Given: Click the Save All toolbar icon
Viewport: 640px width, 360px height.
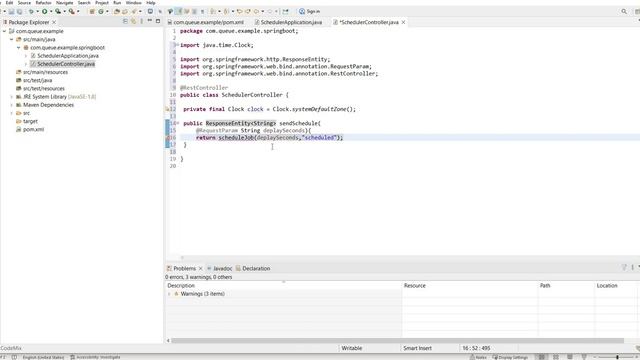Looking at the screenshot, I should click(19, 11).
